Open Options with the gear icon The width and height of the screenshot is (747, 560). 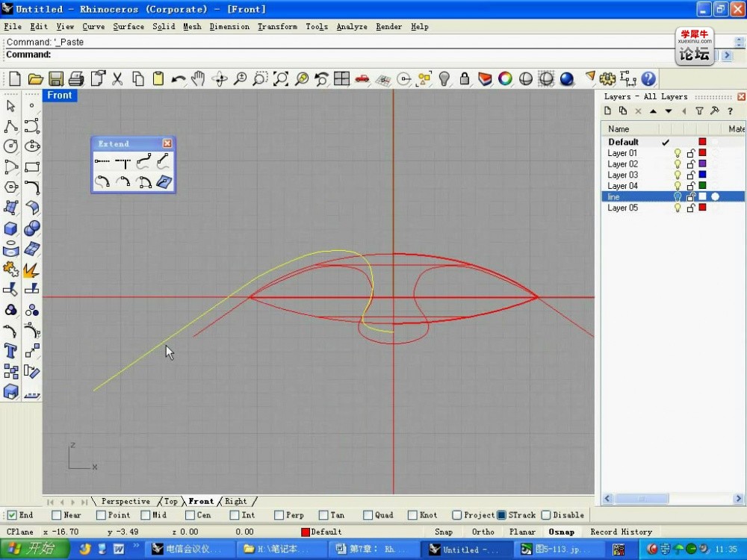(607, 78)
